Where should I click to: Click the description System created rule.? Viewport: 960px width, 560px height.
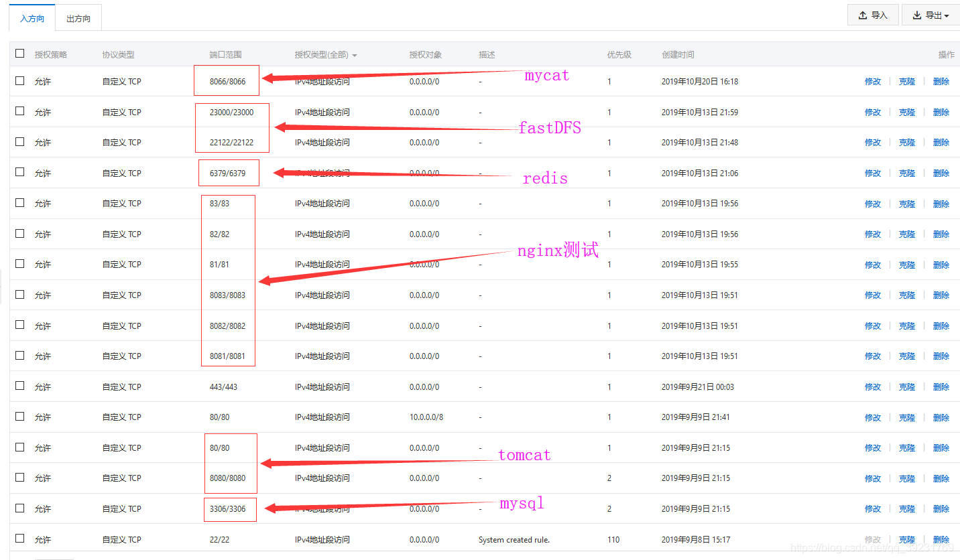(x=514, y=540)
